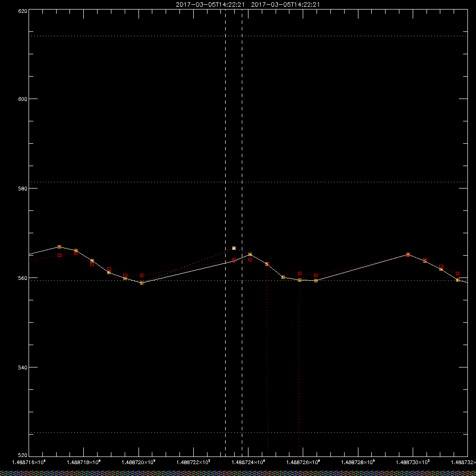
Task: Select the 560 y-axis label
Action: [x=23, y=278]
